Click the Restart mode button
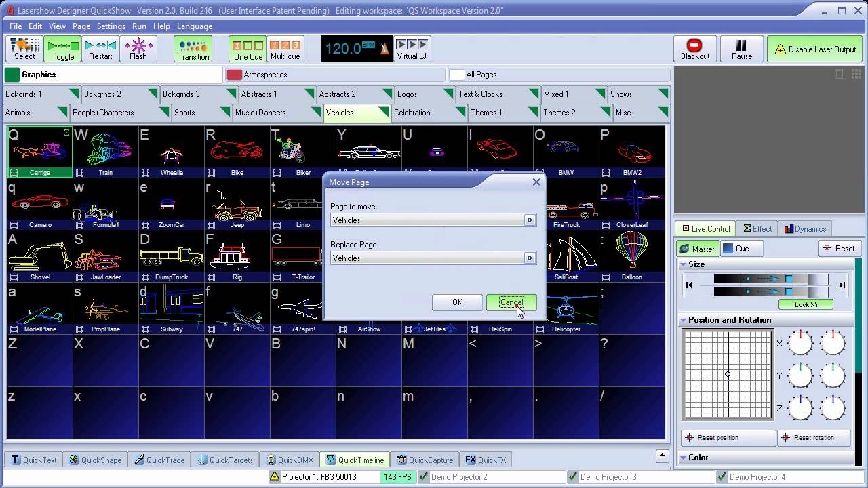Viewport: 868px width, 488px height. pos(100,49)
